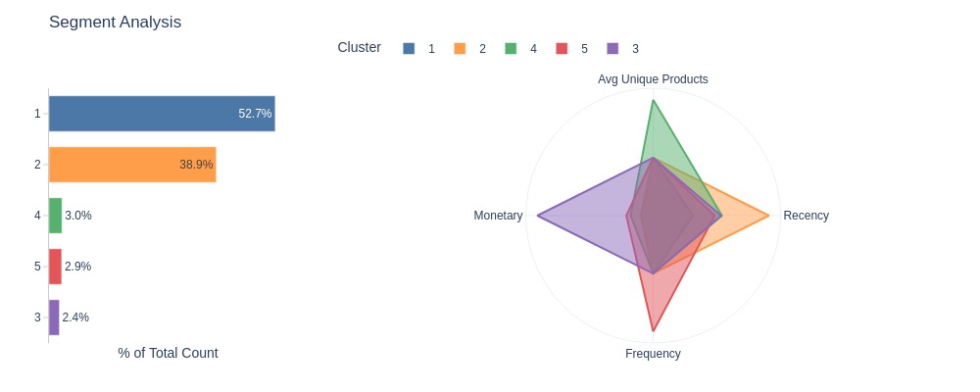Click the Cluster legend title
980x392 pixels.
pyautogui.click(x=360, y=47)
